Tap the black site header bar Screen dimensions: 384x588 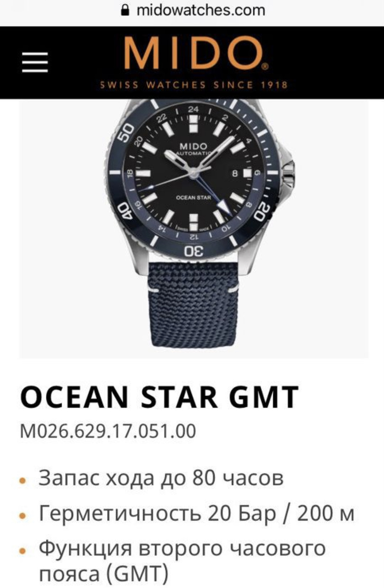coord(192,62)
